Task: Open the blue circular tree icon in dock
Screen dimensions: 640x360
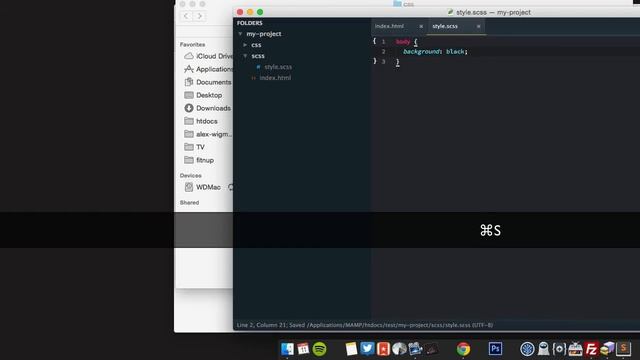Action: [x=527, y=349]
